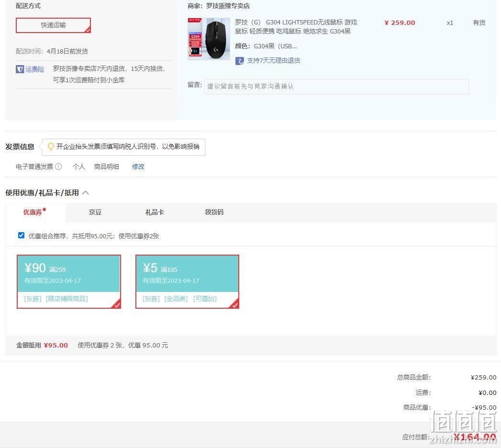Focus the 留言 message input field
The height and width of the screenshot is (448, 501).
point(336,86)
